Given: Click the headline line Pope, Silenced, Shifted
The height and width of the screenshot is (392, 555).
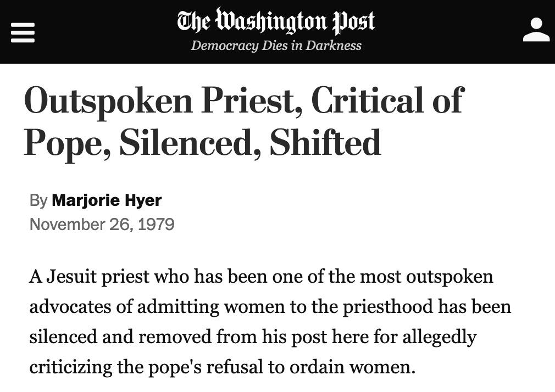Looking at the screenshot, I should 202,143.
